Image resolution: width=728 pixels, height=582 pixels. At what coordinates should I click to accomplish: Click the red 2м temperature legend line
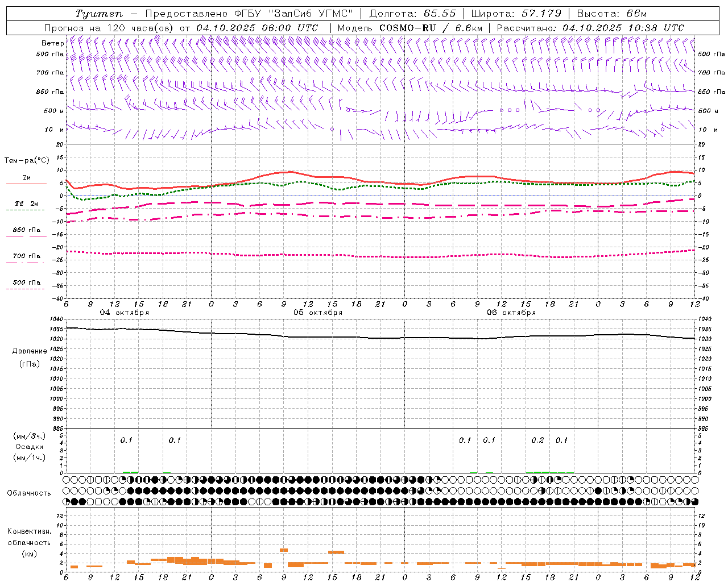27,184
